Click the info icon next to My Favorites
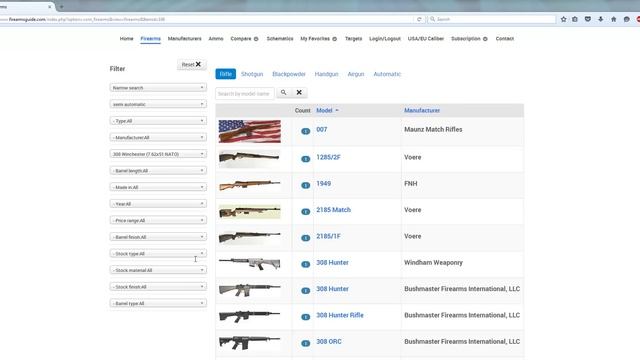 coord(334,39)
